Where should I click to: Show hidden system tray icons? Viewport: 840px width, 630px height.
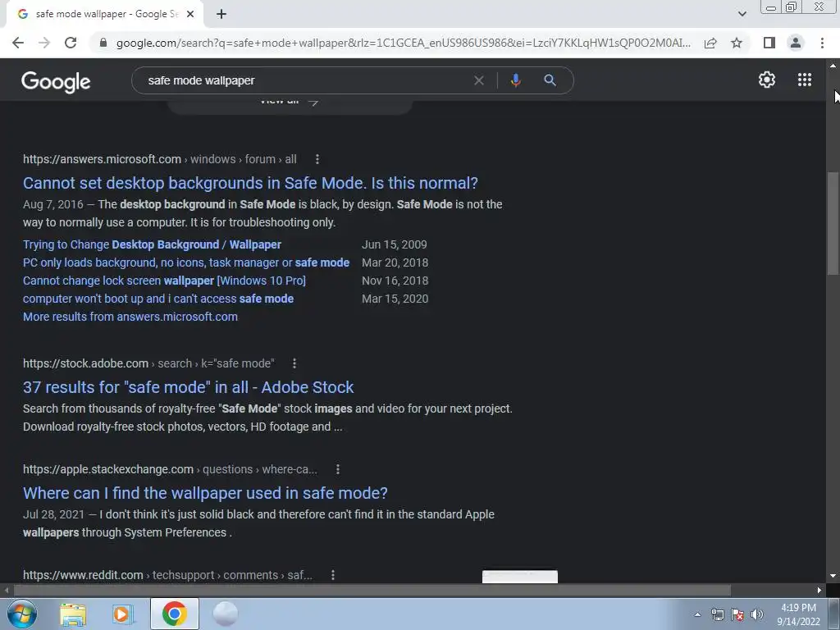pyautogui.click(x=697, y=614)
